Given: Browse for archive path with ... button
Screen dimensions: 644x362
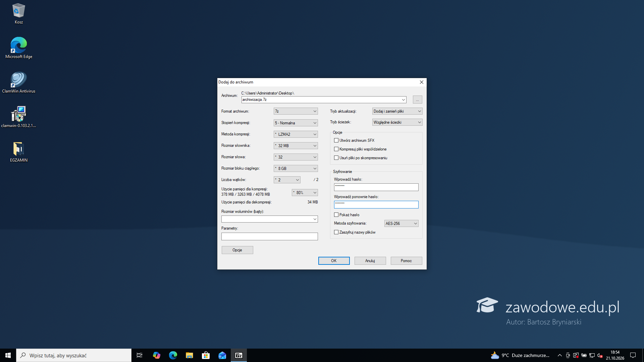Looking at the screenshot, I should tap(417, 100).
